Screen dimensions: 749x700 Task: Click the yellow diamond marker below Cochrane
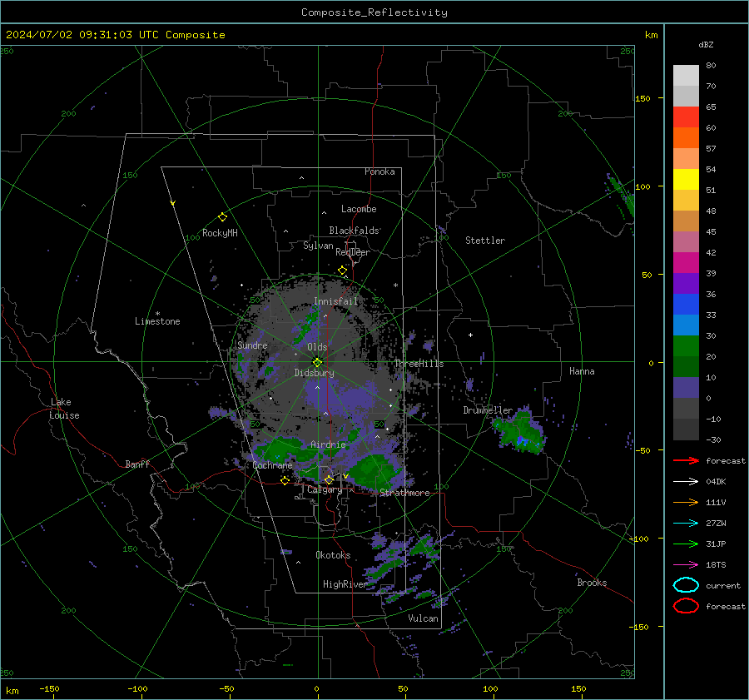[285, 480]
